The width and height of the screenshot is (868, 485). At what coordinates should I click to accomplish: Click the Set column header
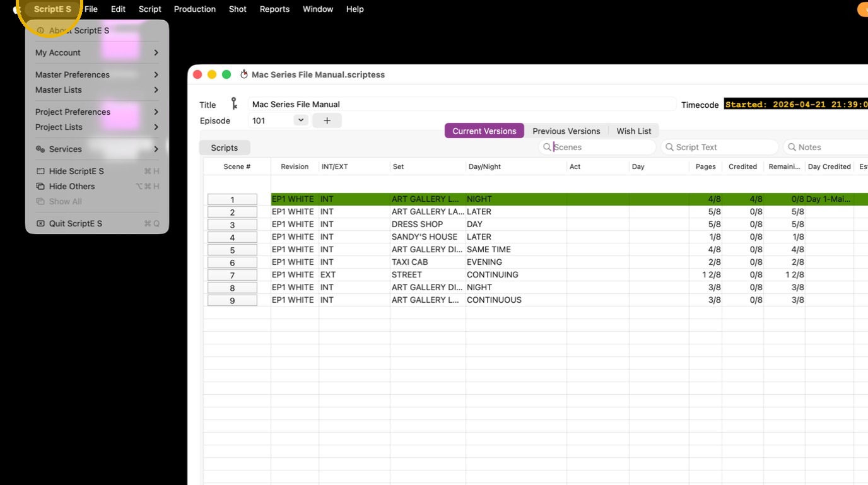pos(428,167)
